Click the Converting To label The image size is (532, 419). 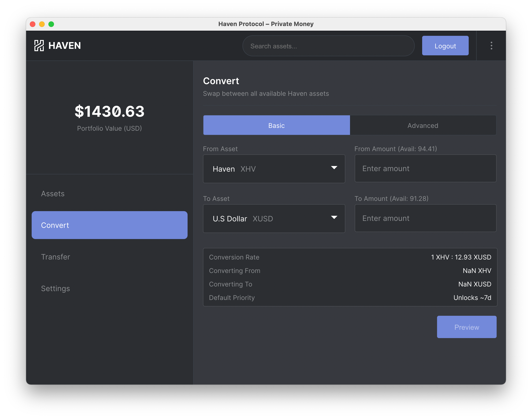[x=231, y=284]
